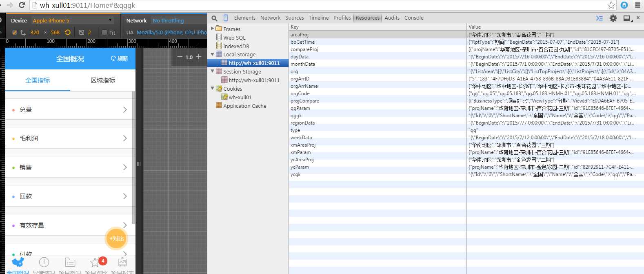The image size is (644, 274).
Task: Switch to the Console tab
Action: (414, 18)
